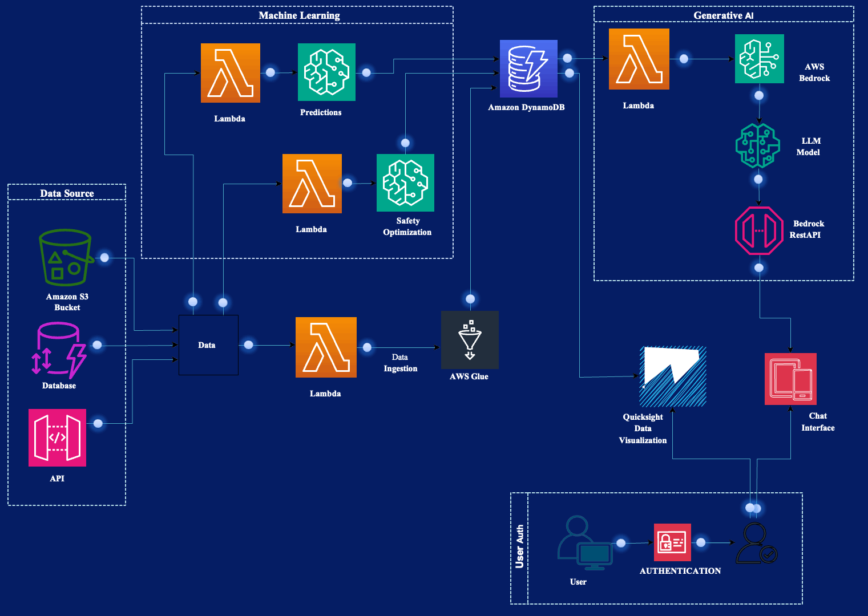The height and width of the screenshot is (616, 868).
Task: Click the API label text
Action: (57, 479)
